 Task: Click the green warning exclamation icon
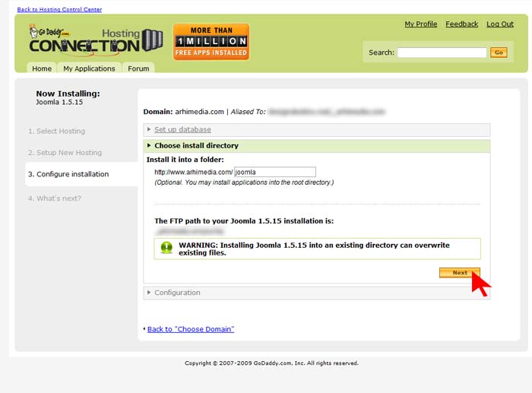point(166,248)
